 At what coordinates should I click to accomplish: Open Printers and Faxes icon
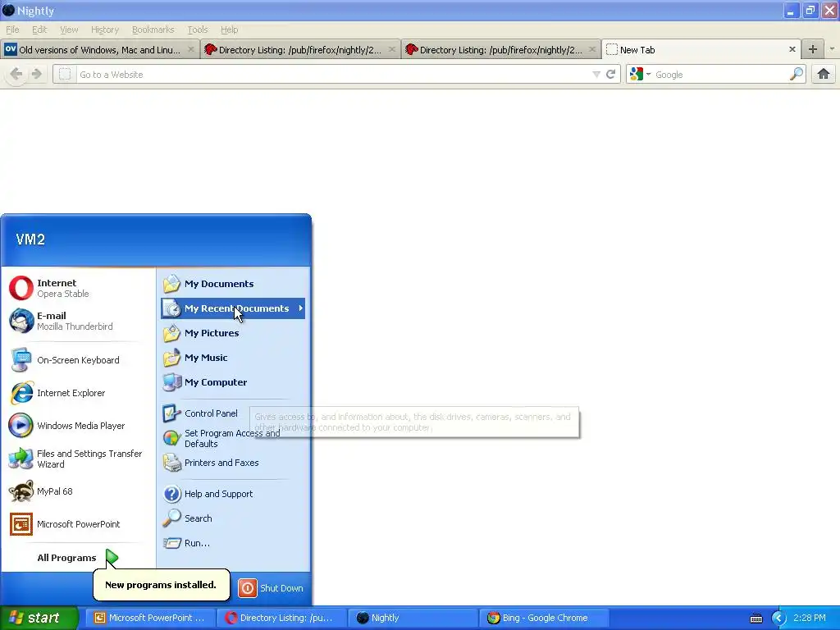(171, 463)
